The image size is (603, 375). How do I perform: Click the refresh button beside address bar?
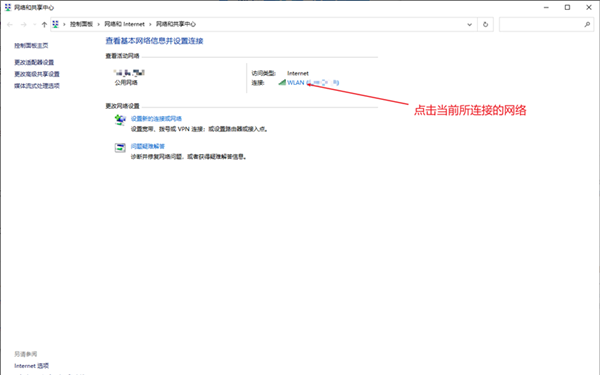(485, 24)
